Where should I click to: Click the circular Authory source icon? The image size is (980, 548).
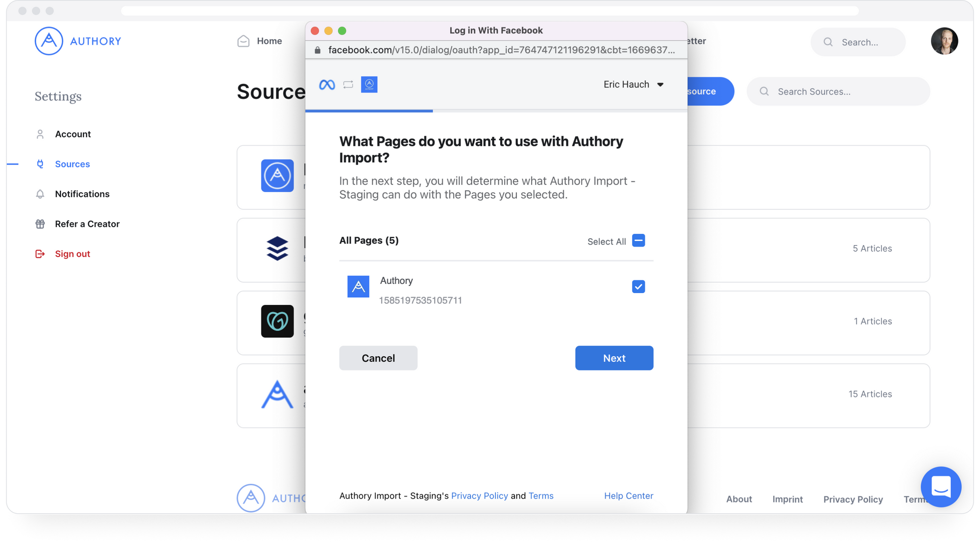click(x=277, y=176)
